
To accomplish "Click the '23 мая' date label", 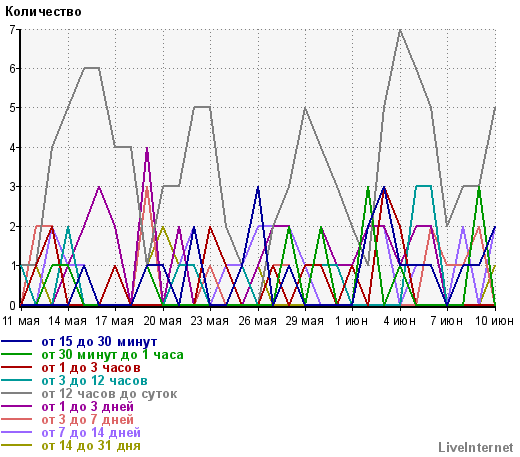I will point(210,321).
